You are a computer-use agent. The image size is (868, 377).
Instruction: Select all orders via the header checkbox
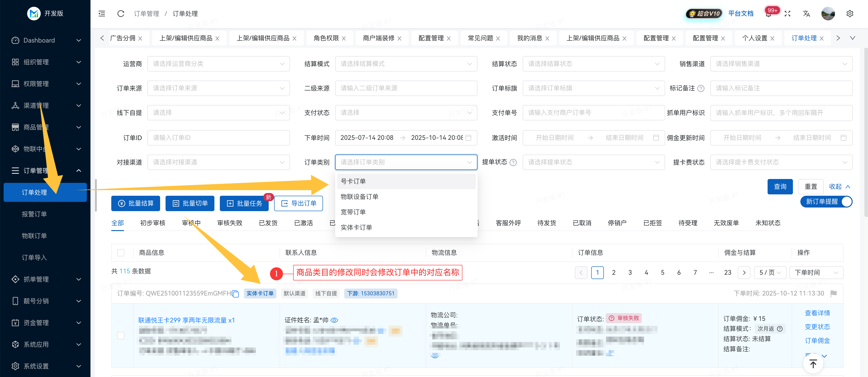click(x=121, y=252)
